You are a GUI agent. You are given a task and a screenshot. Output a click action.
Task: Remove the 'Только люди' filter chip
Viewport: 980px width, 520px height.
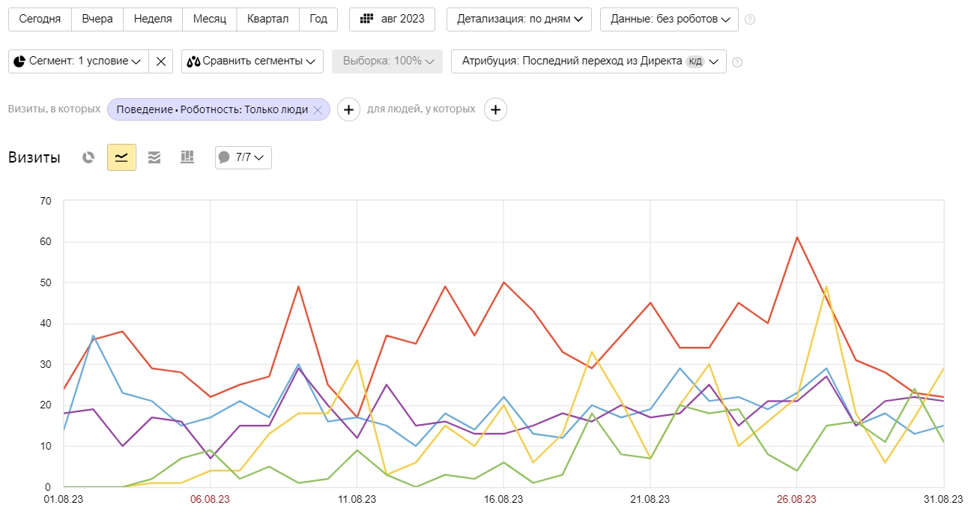tap(318, 109)
